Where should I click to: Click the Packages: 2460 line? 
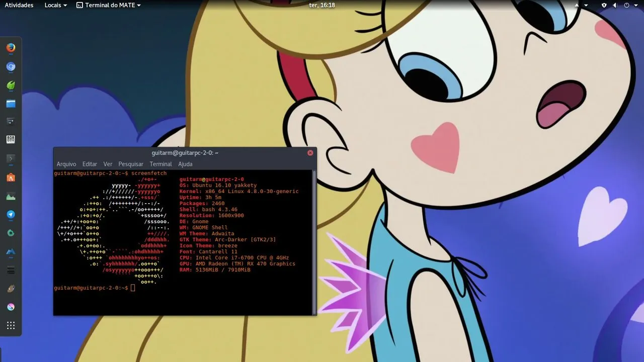click(x=202, y=204)
